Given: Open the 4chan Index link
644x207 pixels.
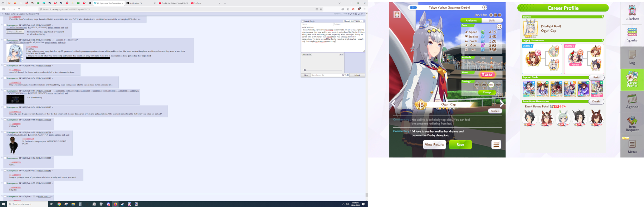Looking at the screenshot, I should point(8,14).
